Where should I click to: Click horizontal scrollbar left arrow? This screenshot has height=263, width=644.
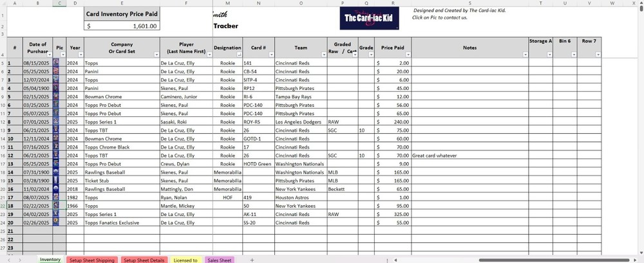(395, 260)
